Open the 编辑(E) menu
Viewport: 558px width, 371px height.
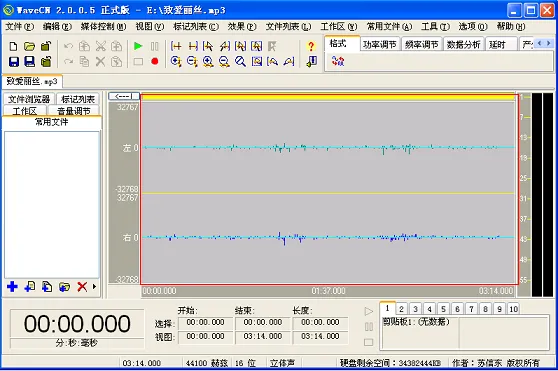[57, 26]
